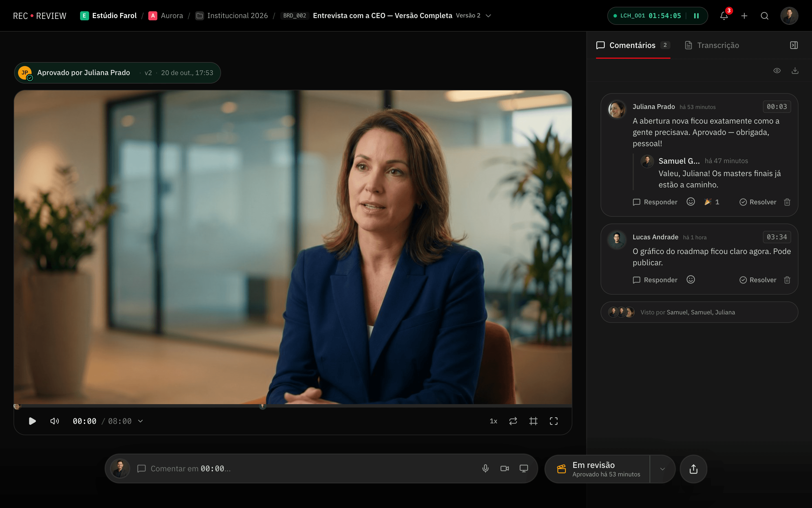Pause the LCH_001 timer
Image resolution: width=812 pixels, height=508 pixels.
coord(696,16)
